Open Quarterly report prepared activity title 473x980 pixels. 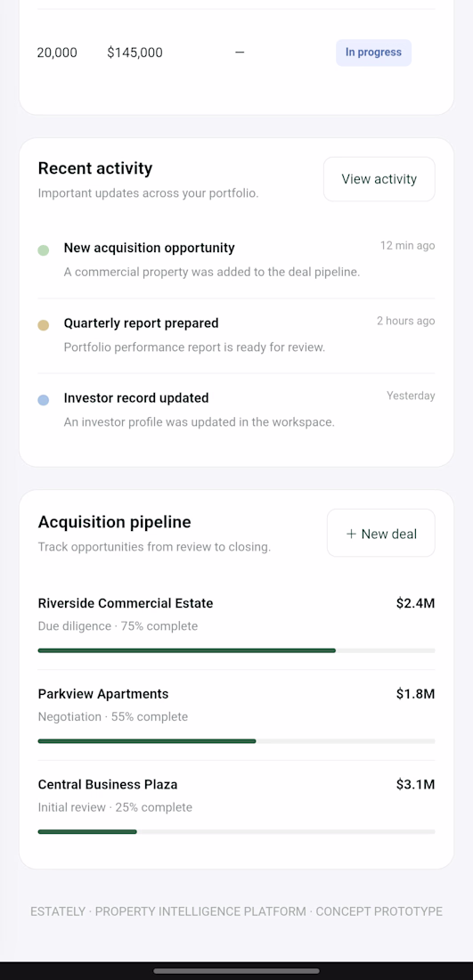142,323
